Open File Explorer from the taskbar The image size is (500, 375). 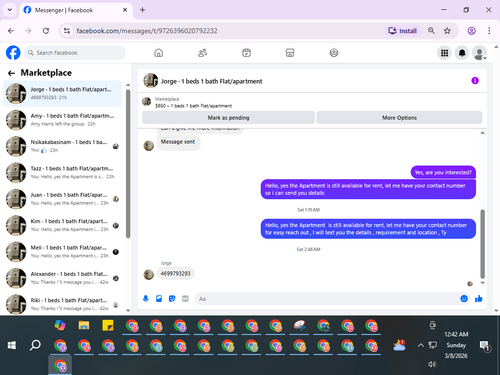coord(84,325)
